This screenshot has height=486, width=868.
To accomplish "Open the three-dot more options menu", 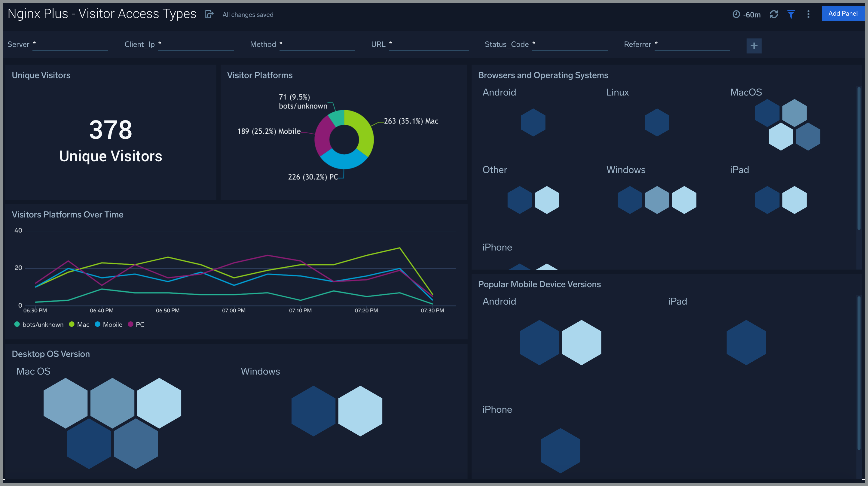I will coord(808,14).
